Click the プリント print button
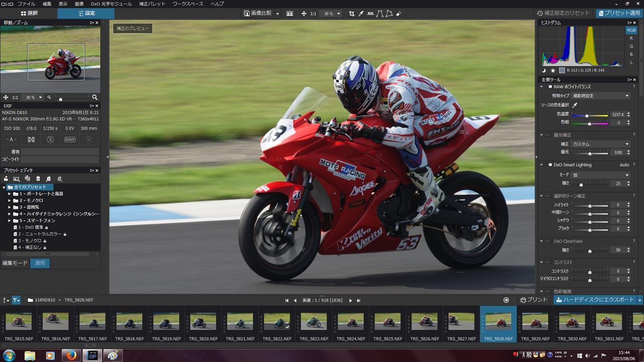The image size is (644, 362). (x=534, y=300)
